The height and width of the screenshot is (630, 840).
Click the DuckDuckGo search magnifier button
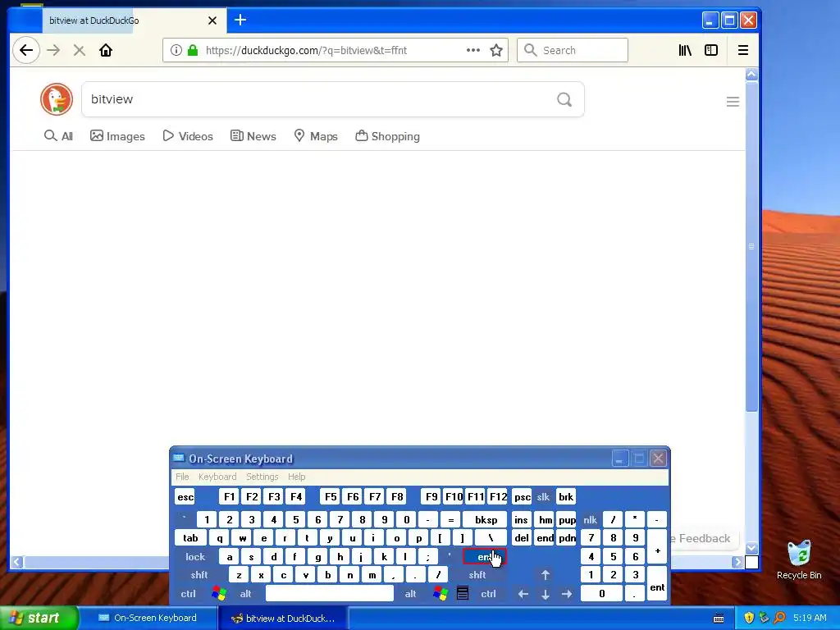564,99
